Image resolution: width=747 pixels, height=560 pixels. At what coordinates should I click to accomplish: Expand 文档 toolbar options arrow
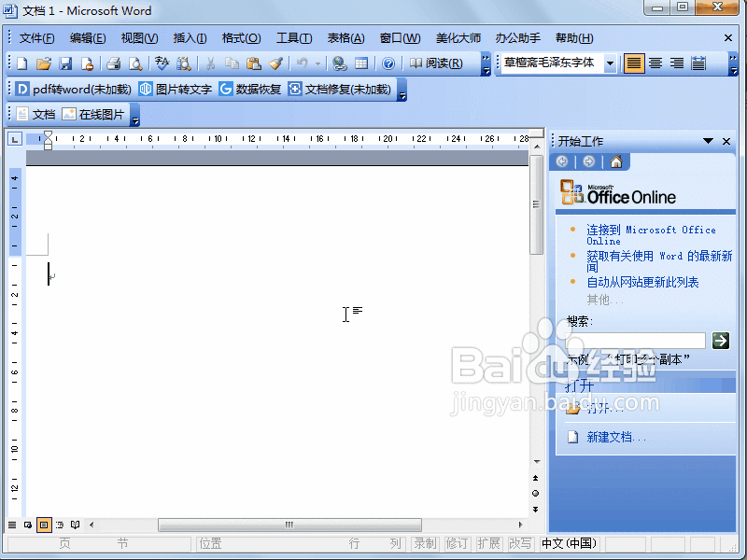coord(134,115)
